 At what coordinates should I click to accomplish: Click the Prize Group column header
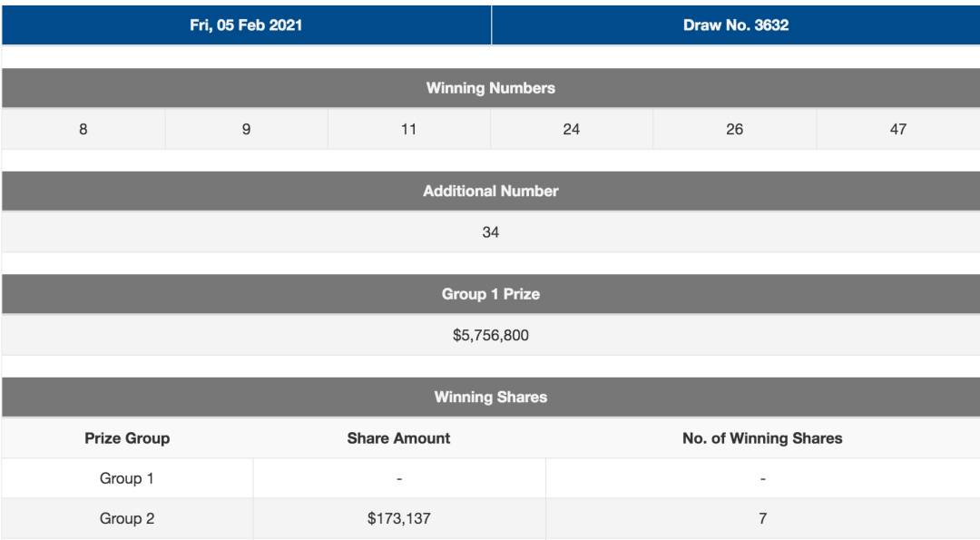pyautogui.click(x=127, y=438)
